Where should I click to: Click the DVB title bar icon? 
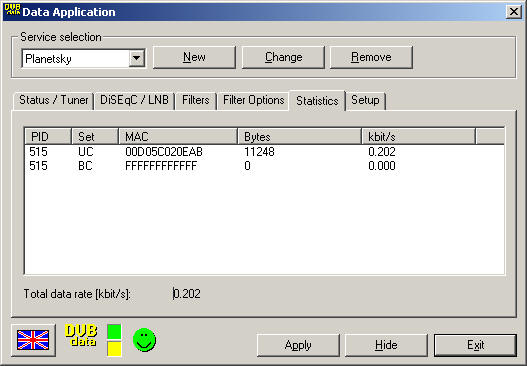pos(12,10)
